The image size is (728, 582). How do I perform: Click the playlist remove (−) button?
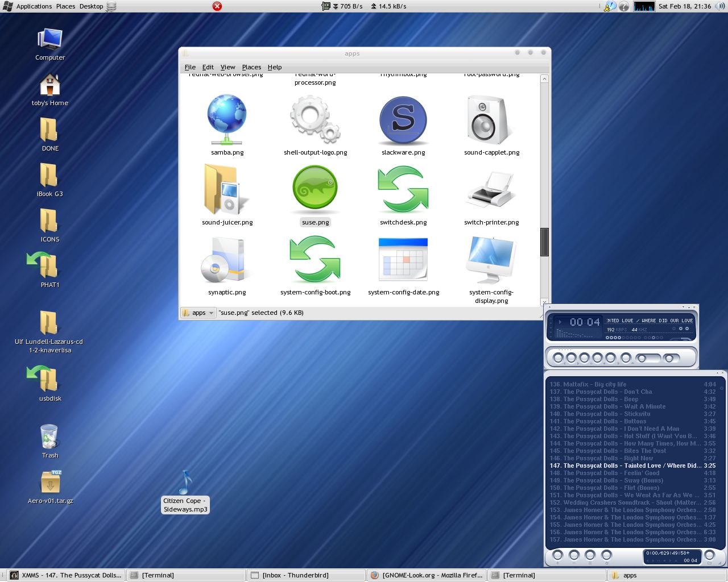click(574, 555)
